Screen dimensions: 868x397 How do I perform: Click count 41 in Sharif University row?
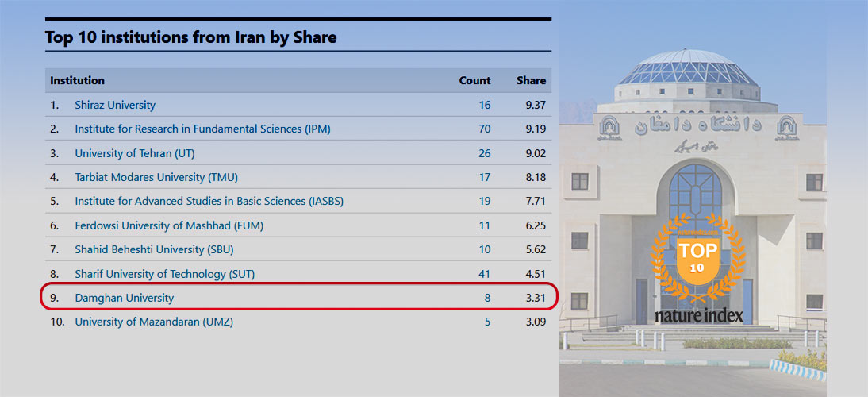(485, 274)
